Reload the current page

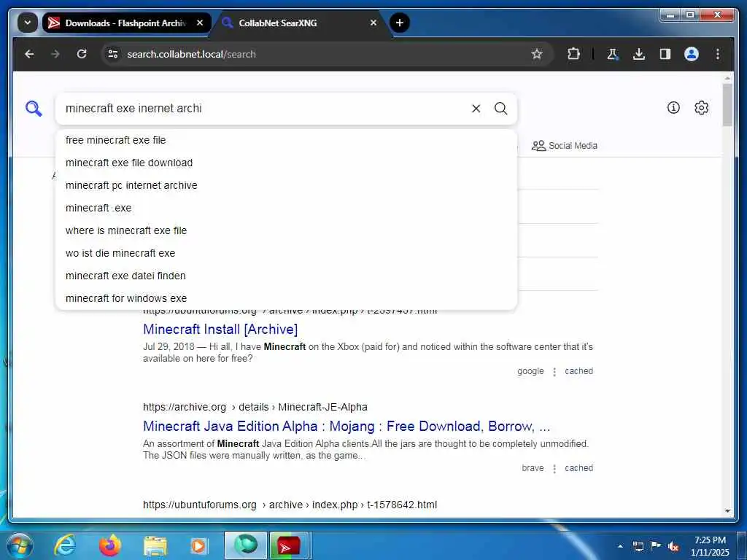pos(82,54)
